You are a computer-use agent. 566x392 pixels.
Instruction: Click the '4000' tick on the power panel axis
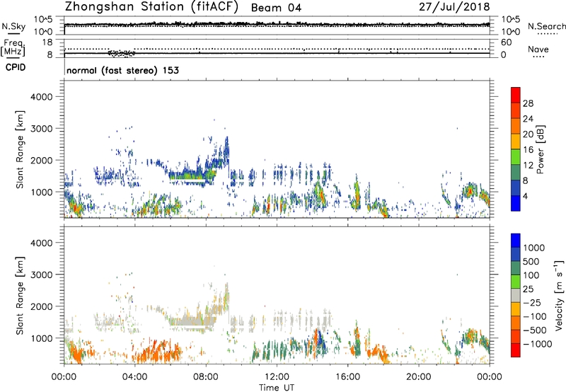click(x=42, y=97)
